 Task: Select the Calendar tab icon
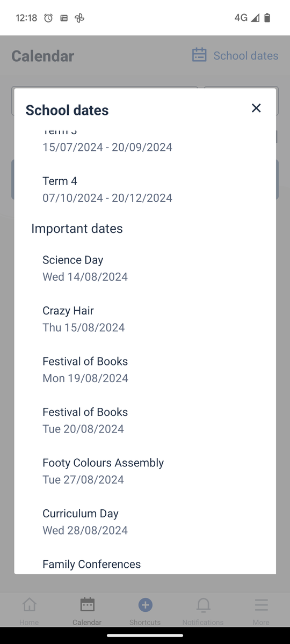pyautogui.click(x=87, y=605)
